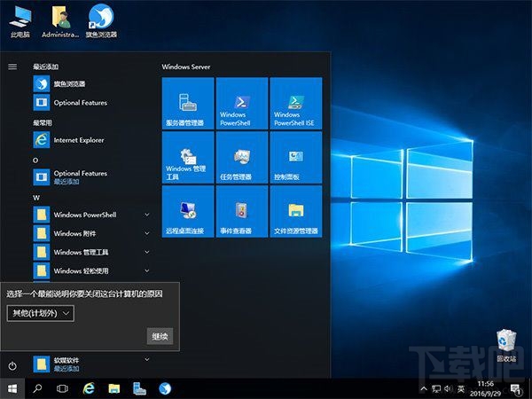Open 旗鱼浏览器 from the taskbar

pyautogui.click(x=165, y=389)
